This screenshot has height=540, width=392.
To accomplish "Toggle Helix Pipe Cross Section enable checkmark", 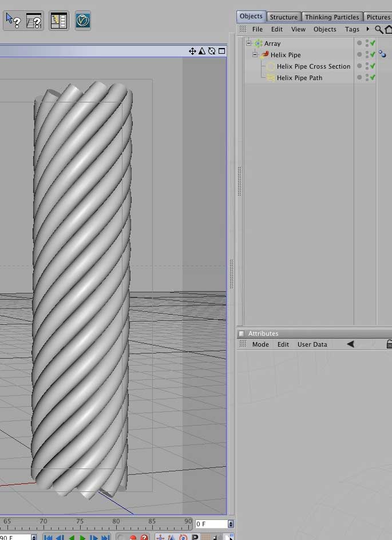I will tap(373, 66).
